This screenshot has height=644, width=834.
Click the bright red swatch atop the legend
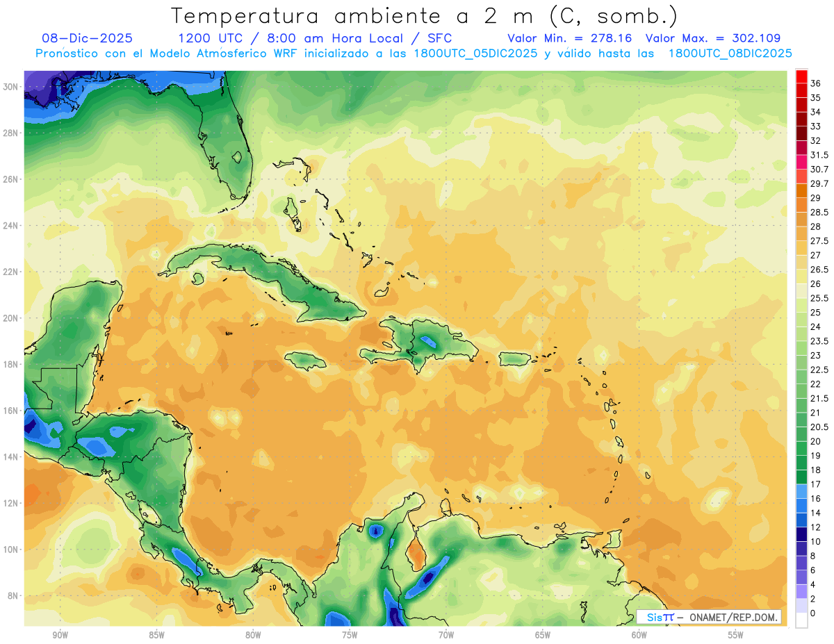coord(801,76)
